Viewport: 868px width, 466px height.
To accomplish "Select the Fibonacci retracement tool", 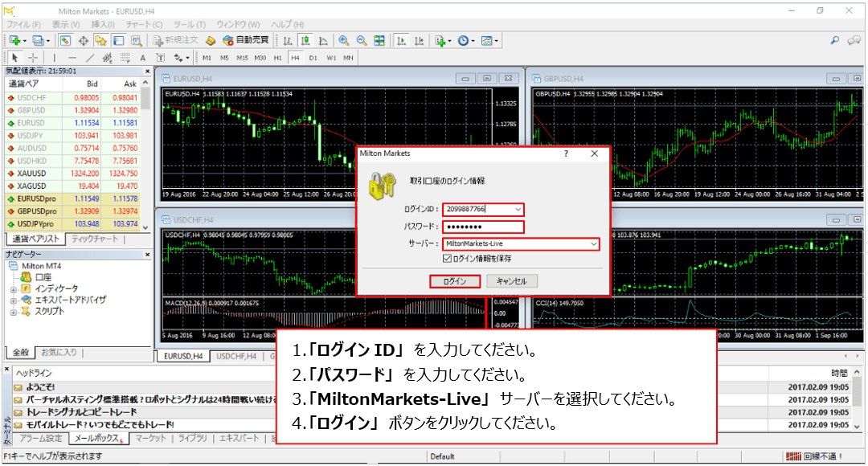I will (x=125, y=58).
